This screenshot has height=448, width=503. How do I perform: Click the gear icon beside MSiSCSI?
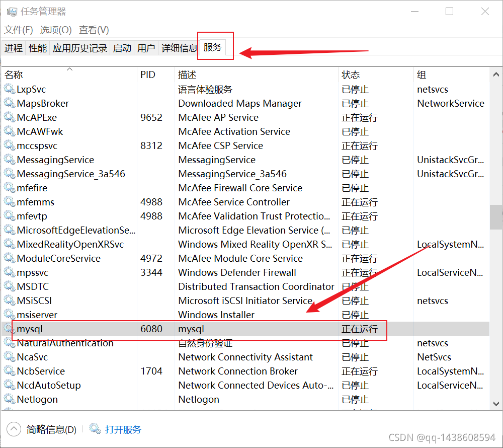[x=9, y=301]
